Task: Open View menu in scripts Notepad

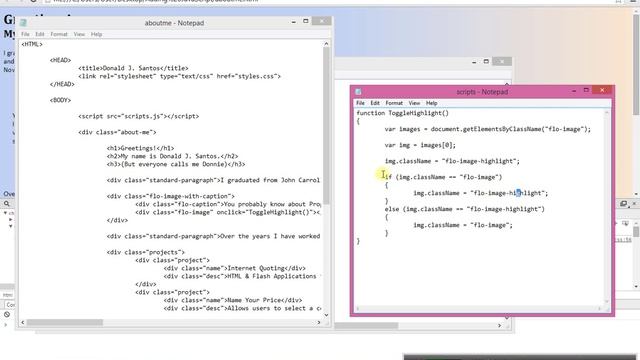Action: click(x=414, y=103)
